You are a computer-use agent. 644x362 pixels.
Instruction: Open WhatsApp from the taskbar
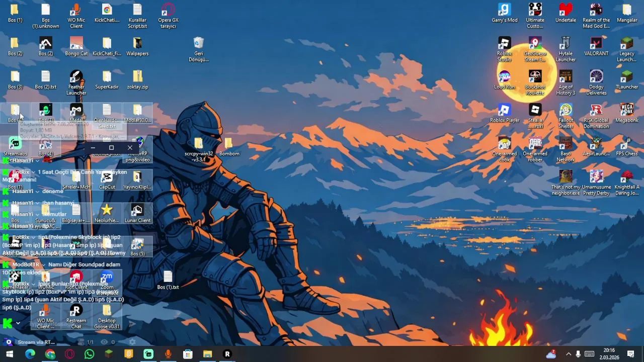point(89,354)
